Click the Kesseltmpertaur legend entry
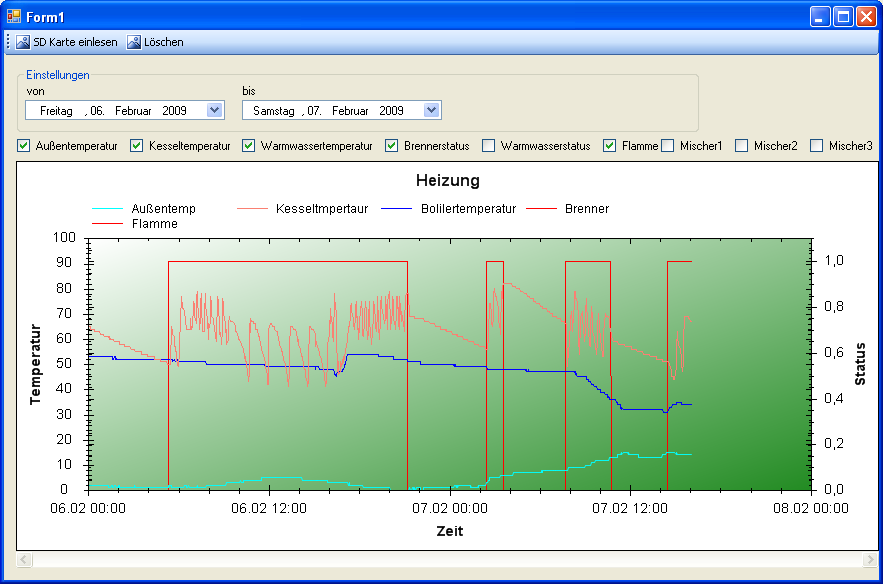The height and width of the screenshot is (584, 883). coord(303,209)
